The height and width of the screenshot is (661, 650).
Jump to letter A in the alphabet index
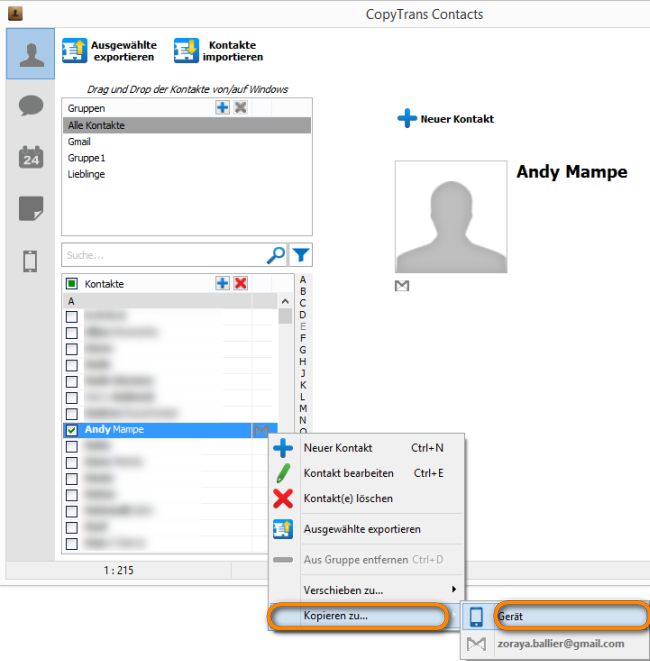point(303,279)
